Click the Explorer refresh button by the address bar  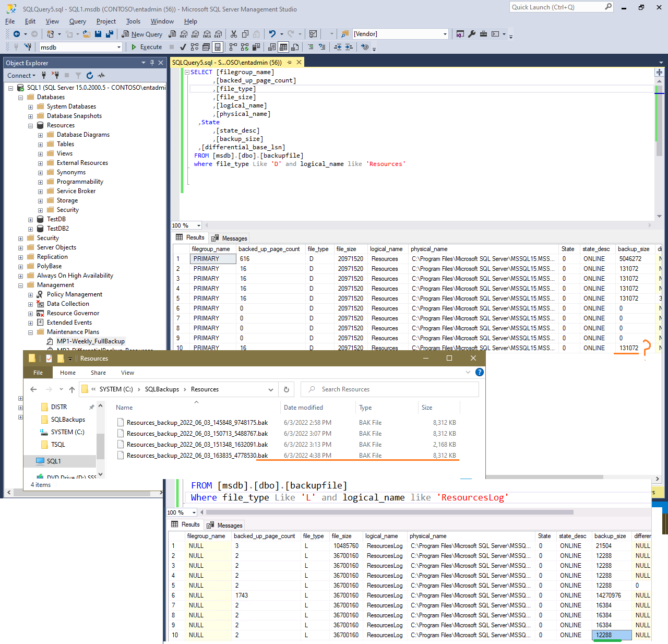click(287, 389)
